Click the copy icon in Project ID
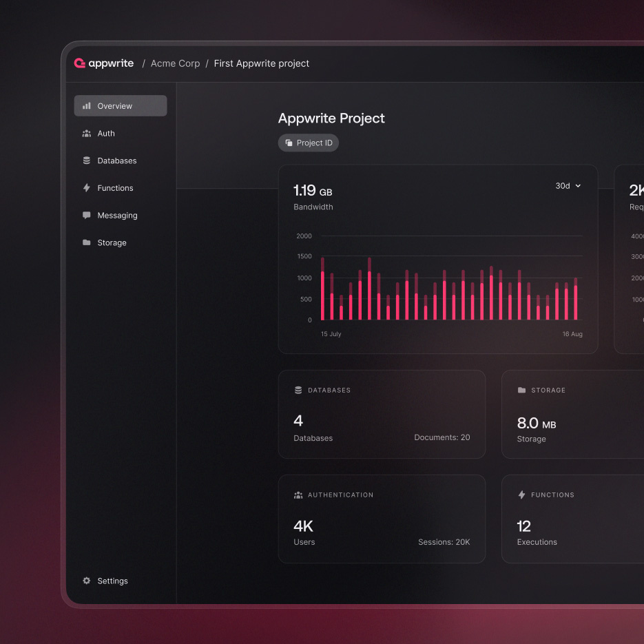 289,143
